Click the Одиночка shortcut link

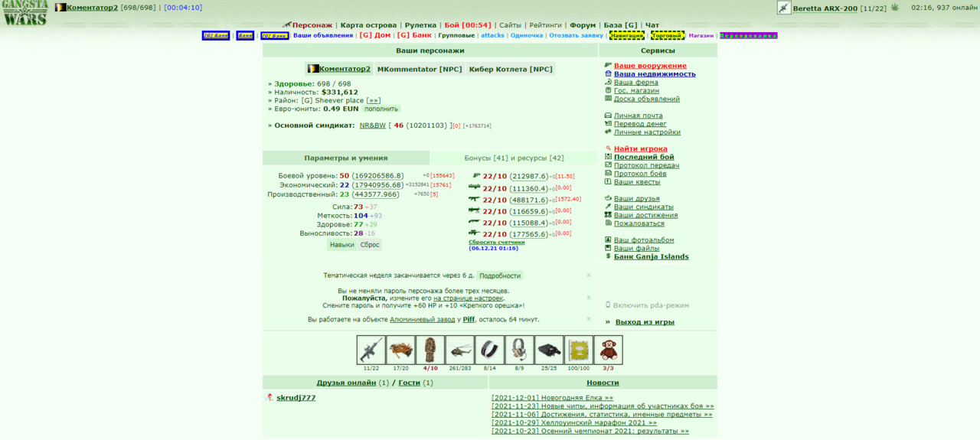pos(527,35)
